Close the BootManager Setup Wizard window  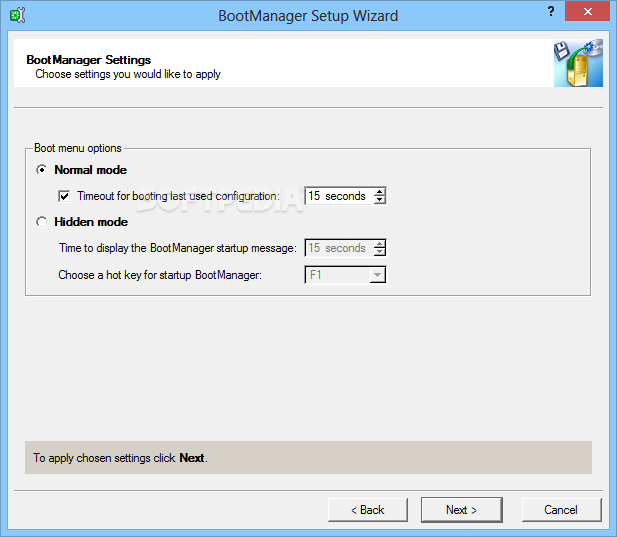(x=587, y=11)
